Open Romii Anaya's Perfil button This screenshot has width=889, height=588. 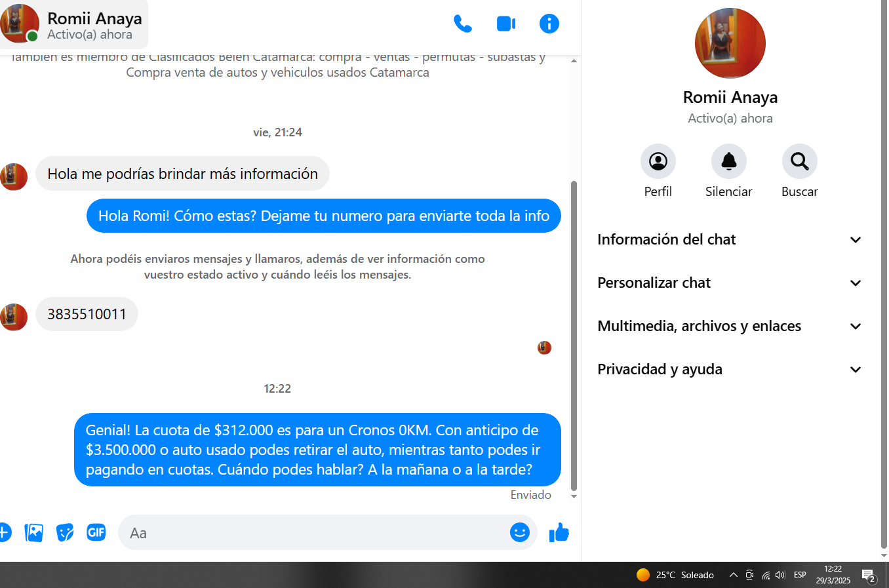coord(658,161)
